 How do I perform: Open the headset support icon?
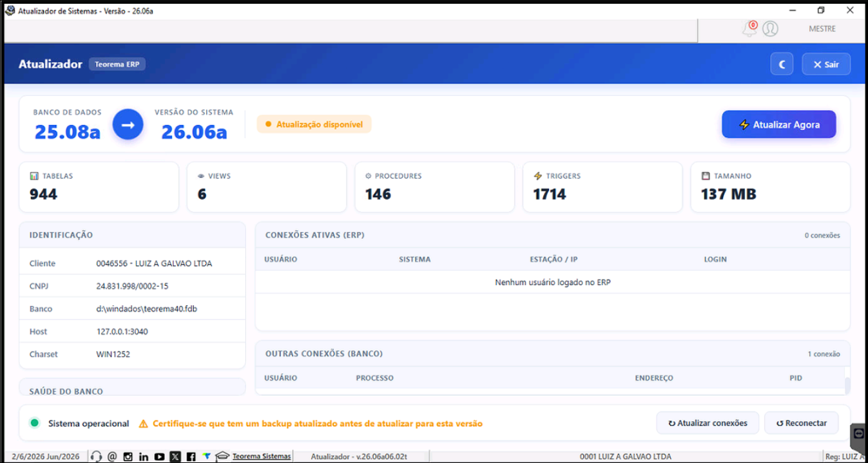click(97, 457)
